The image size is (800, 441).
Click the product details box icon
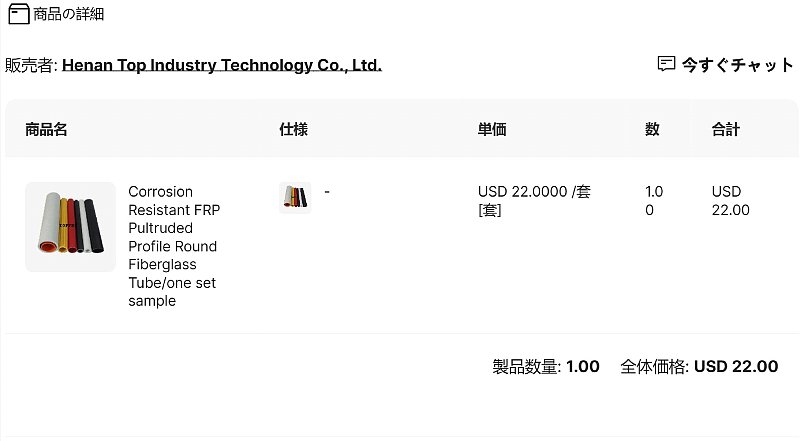click(x=19, y=14)
